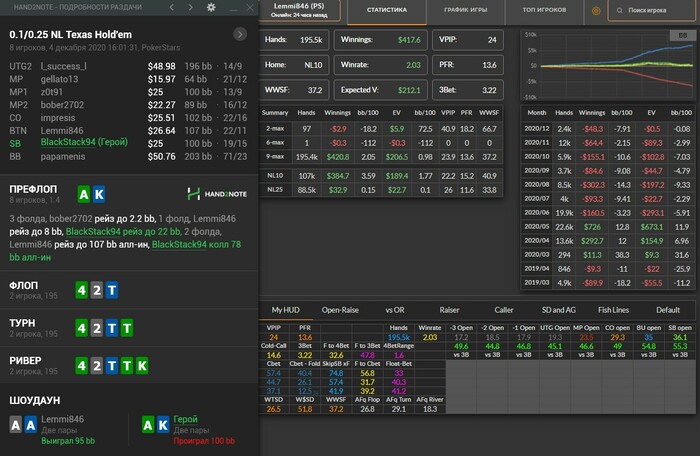Click the 3Bet 3.22 stat box
Image resolution: width=700 pixels, height=456 pixels.
pyautogui.click(x=468, y=90)
